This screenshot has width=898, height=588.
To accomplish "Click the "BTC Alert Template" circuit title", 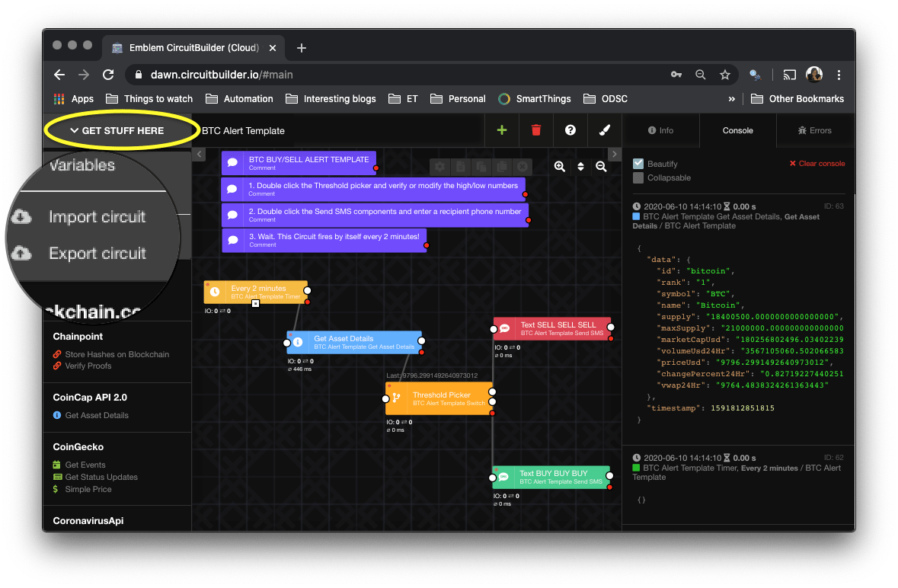I will pos(244,130).
